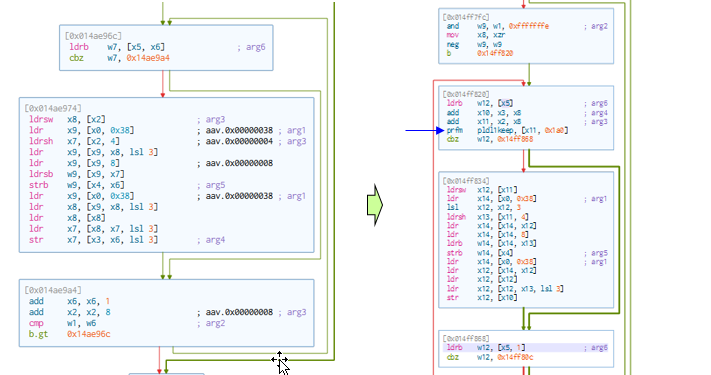Click the 'and w9, w1, 0xfffffffe' instruction
Image resolution: width=711 pixels, height=375 pixels.
coord(497,26)
